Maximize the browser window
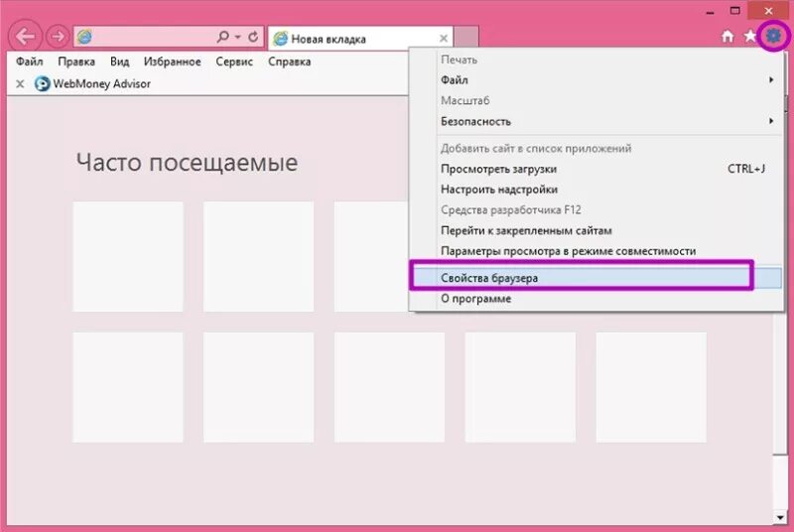 734,11
